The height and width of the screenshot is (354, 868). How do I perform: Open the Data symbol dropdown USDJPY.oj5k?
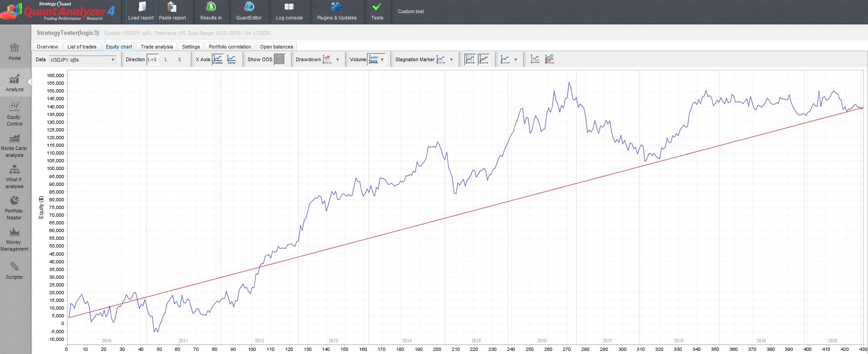point(82,60)
